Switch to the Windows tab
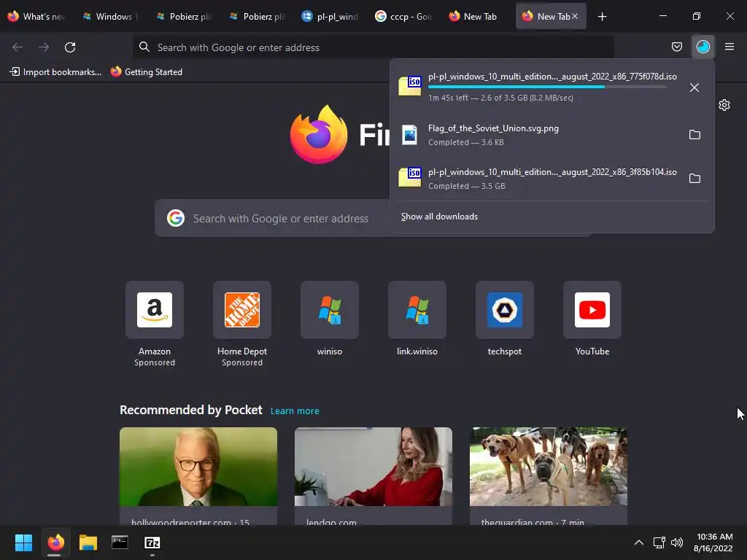The image size is (747, 560). pyautogui.click(x=111, y=17)
